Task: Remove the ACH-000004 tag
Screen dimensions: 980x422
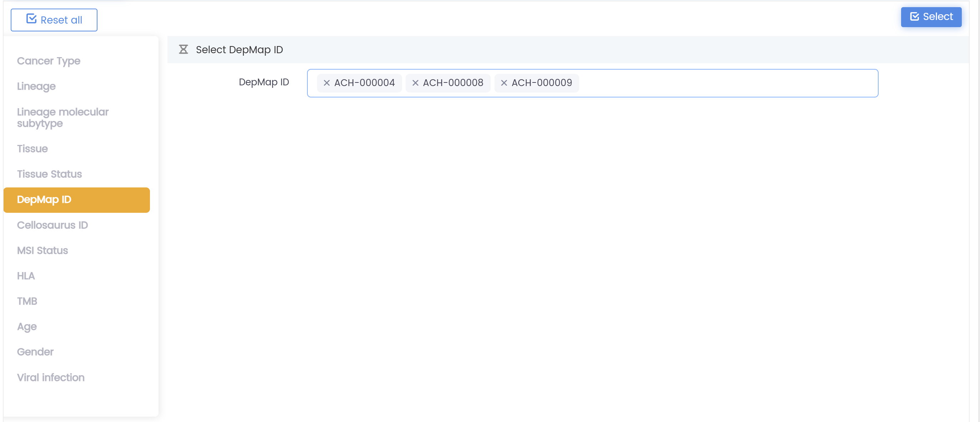Action: pos(326,83)
